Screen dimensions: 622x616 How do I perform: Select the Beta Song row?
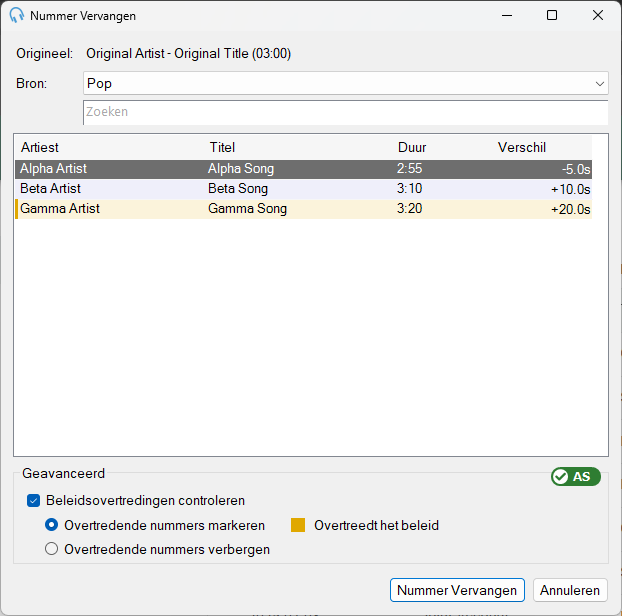click(x=303, y=189)
